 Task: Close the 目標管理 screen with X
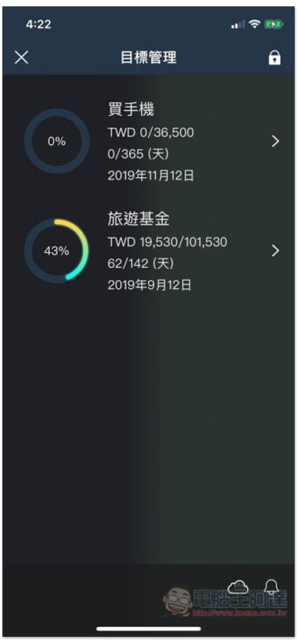22,57
